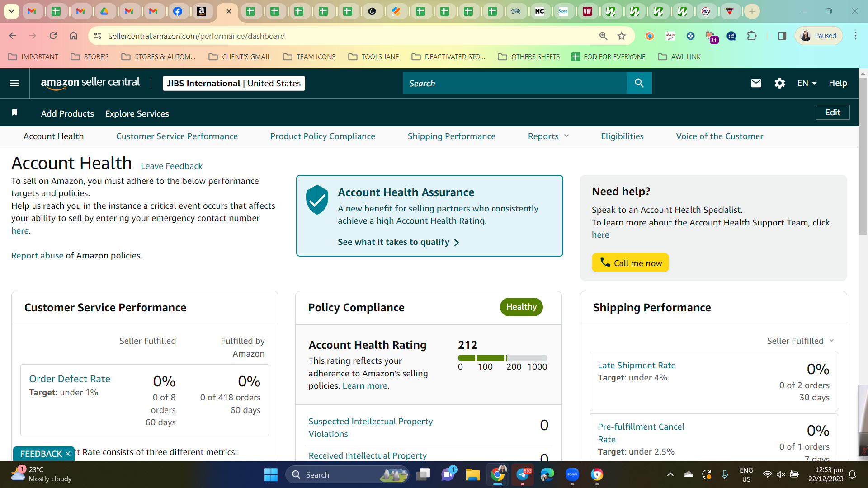Click the Late Shipment Rate link
The image size is (868, 488).
tap(637, 365)
